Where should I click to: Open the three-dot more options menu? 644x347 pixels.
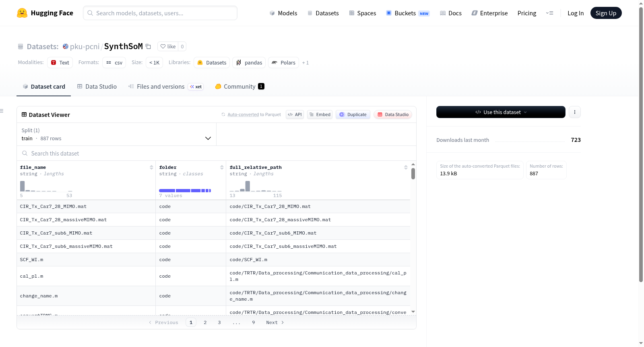pos(575,112)
